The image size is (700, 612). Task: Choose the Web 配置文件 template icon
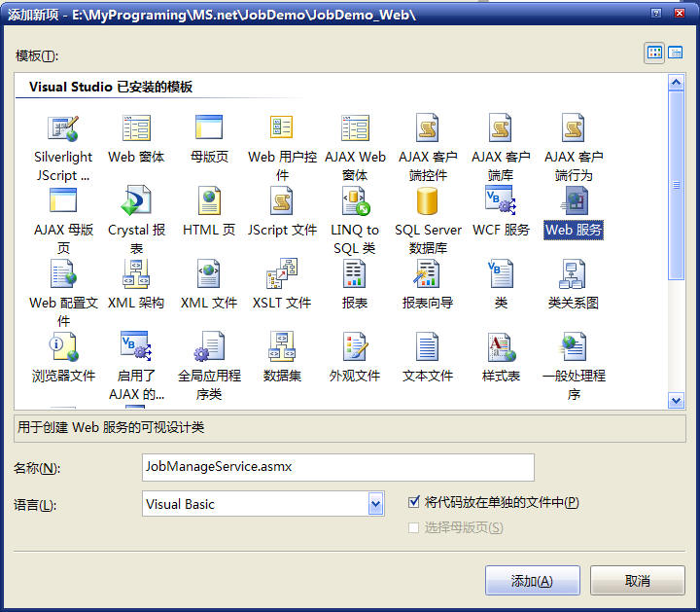click(64, 273)
